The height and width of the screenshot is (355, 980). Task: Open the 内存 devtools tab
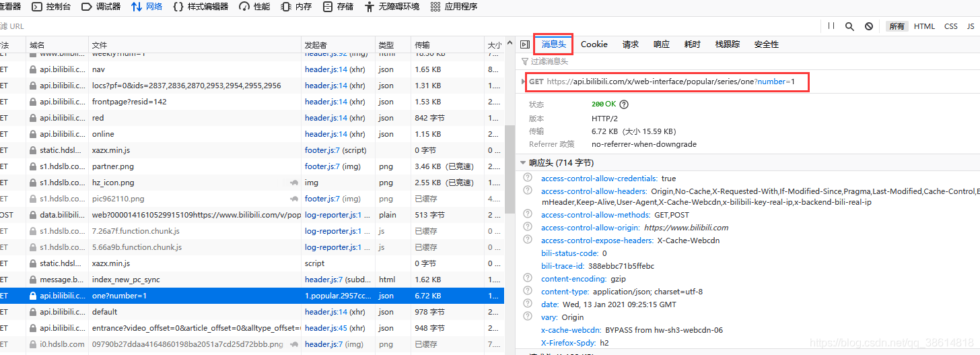(x=296, y=7)
